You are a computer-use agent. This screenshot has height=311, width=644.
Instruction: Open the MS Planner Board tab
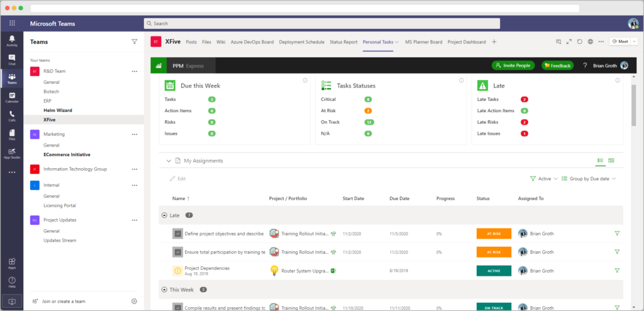[x=423, y=42]
